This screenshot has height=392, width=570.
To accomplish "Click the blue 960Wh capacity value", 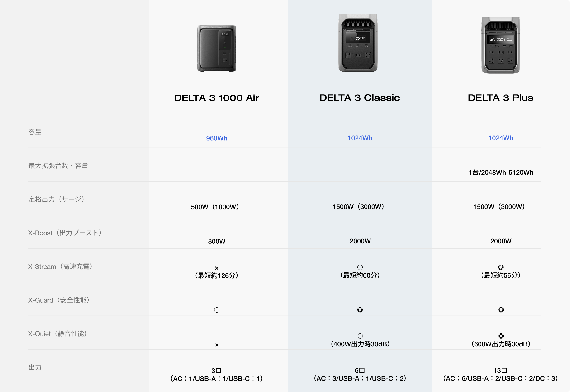I will coord(217,138).
